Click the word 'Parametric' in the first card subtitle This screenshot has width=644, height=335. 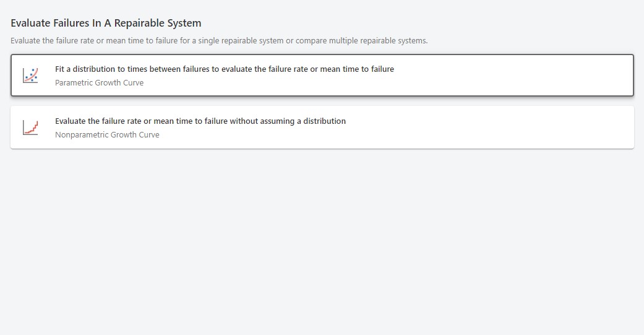[74, 83]
